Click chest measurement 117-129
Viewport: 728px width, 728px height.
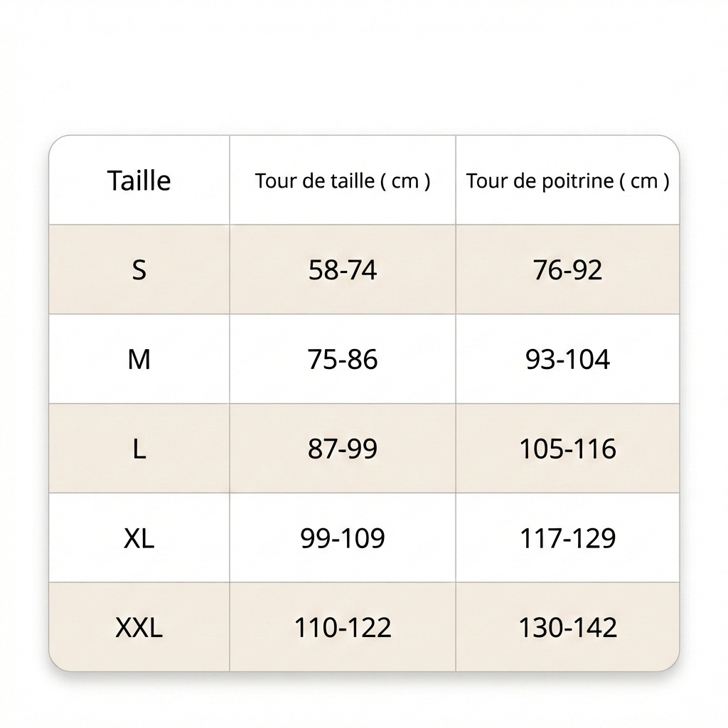click(567, 538)
